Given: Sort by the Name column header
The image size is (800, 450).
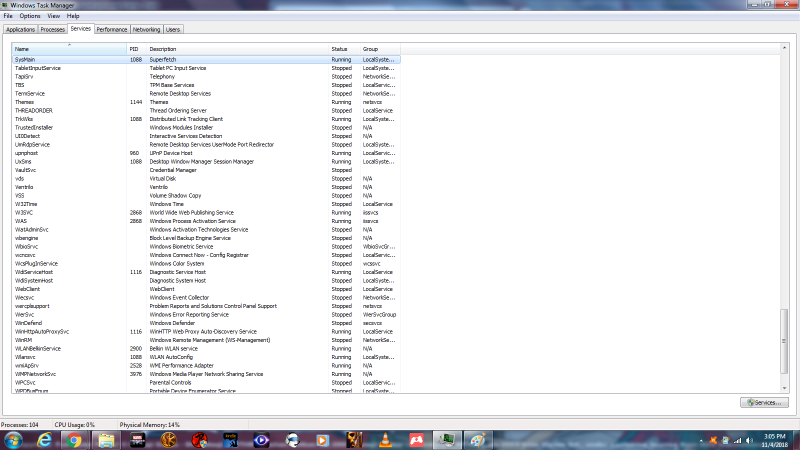Looking at the screenshot, I should [69, 49].
